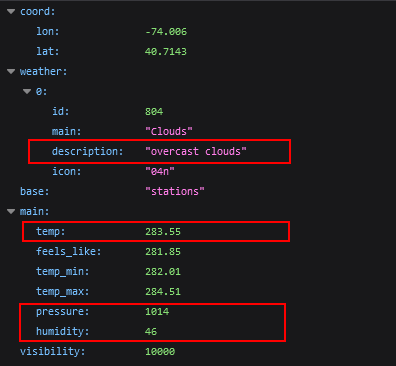396x366 pixels.
Task: Select the lat value 40.7143
Action: (166, 51)
